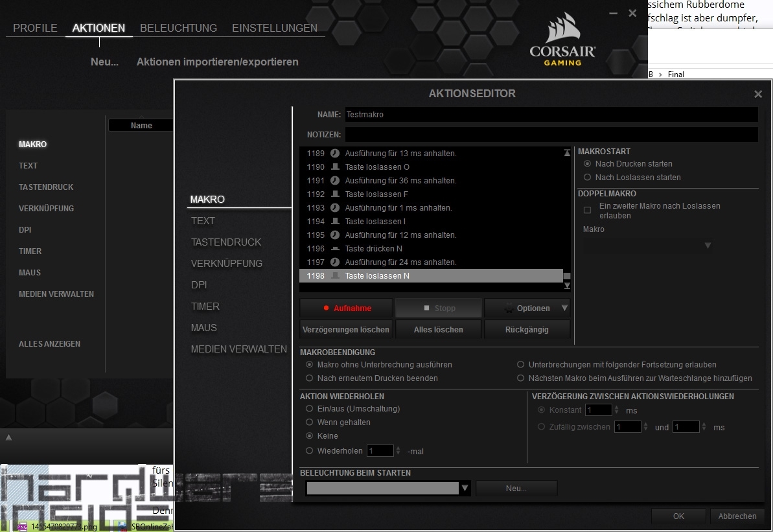Open the Beleuchtung beim Starten dropdown

point(464,489)
